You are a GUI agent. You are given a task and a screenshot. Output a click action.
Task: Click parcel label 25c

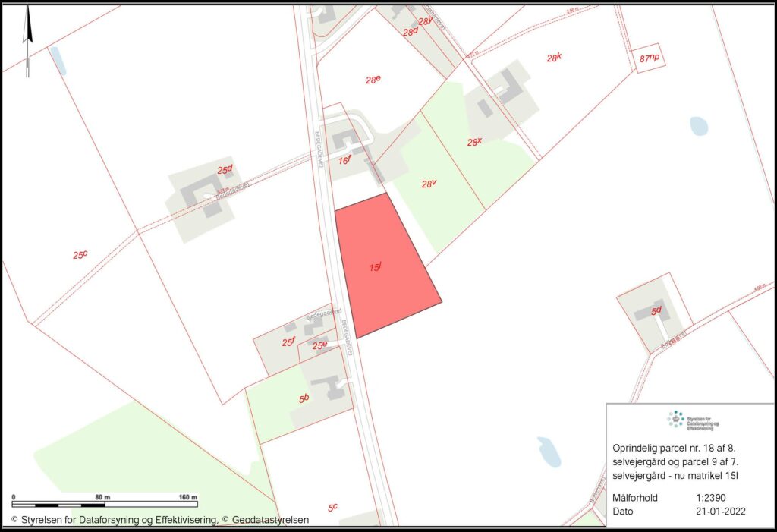coord(80,255)
